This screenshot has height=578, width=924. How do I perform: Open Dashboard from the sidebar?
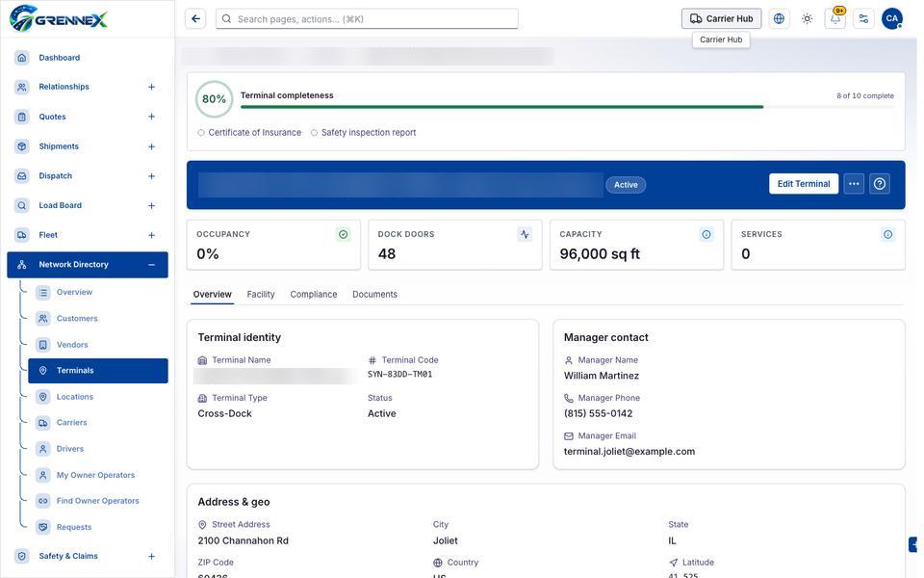[88, 58]
